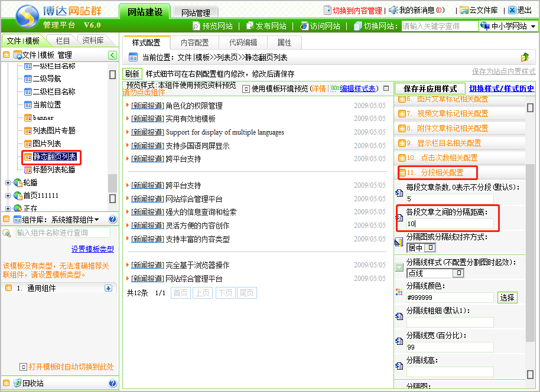Open 我的新消息 (My Messages) speaker icon
540x392 pixels.
tap(393, 10)
